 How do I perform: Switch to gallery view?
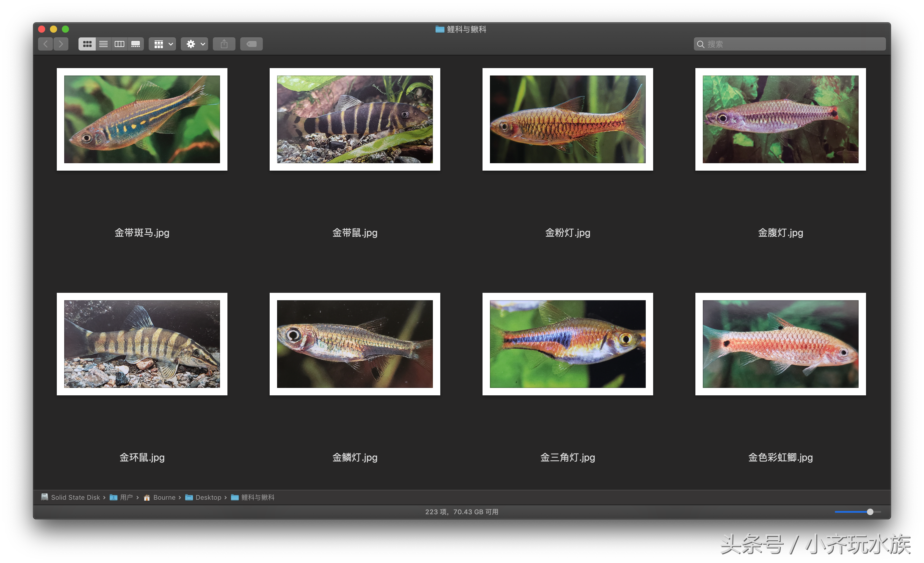coord(136,44)
